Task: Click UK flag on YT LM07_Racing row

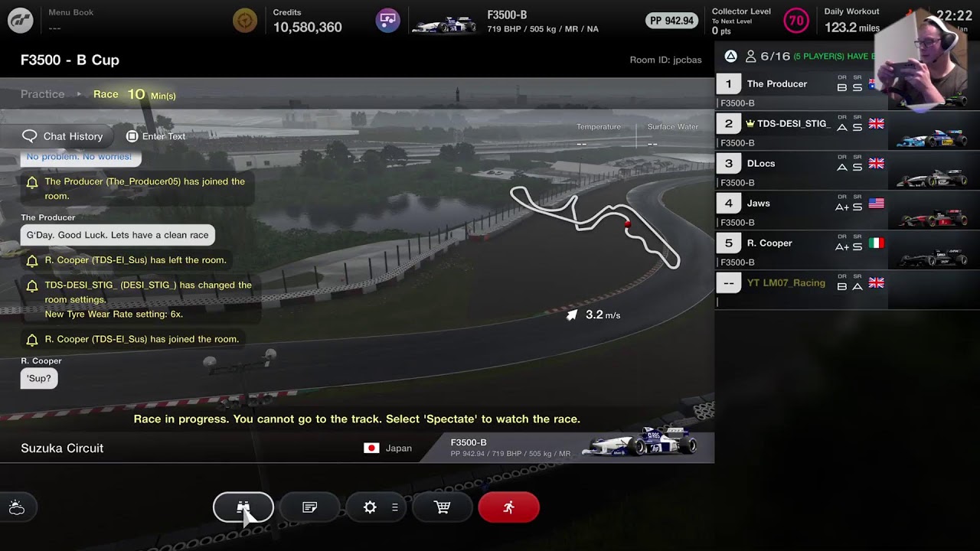Action: [877, 283]
